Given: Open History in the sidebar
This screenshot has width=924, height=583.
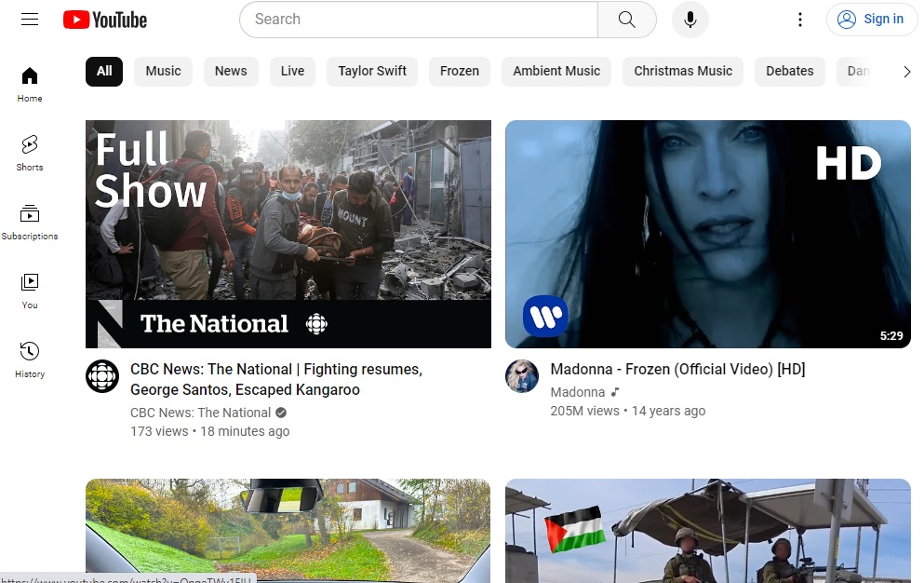Looking at the screenshot, I should coord(30,360).
